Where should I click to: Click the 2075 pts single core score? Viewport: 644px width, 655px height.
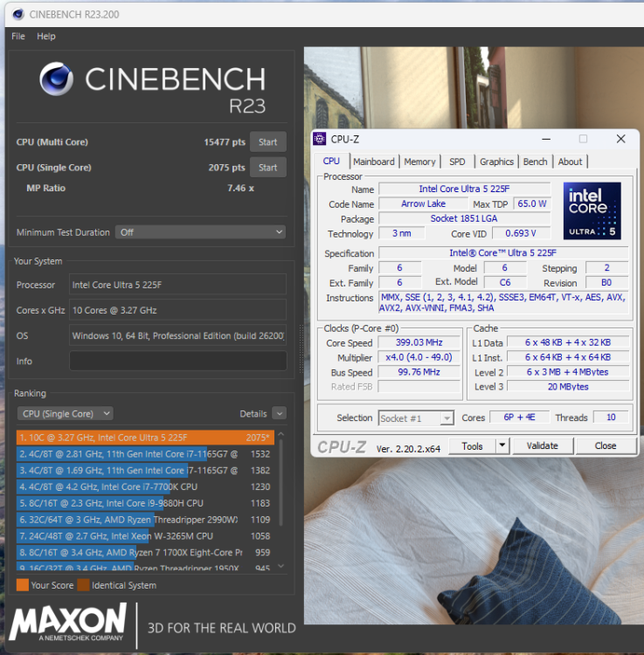[x=226, y=168]
